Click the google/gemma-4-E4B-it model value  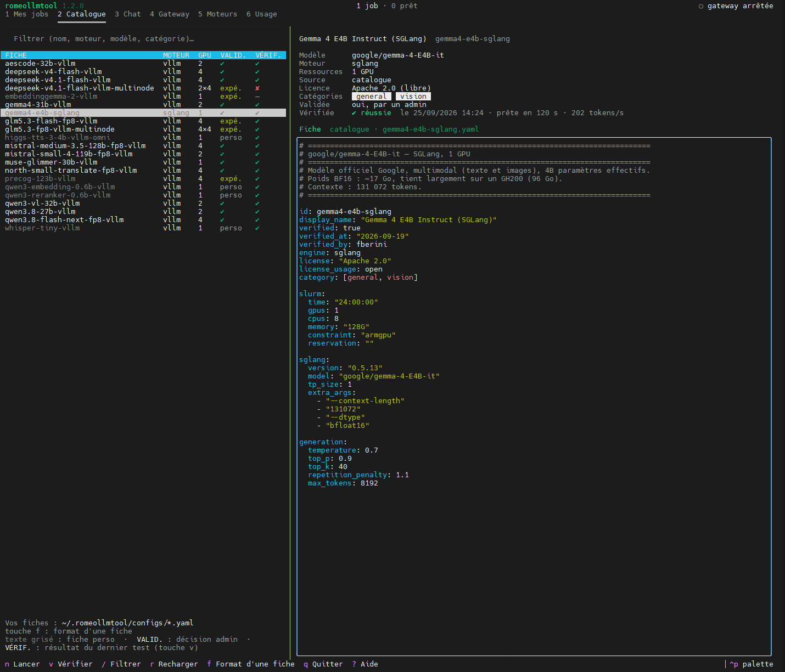[398, 55]
